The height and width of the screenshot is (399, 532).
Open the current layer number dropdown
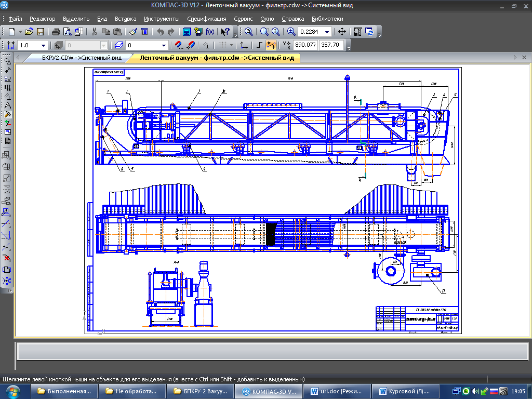click(x=164, y=45)
